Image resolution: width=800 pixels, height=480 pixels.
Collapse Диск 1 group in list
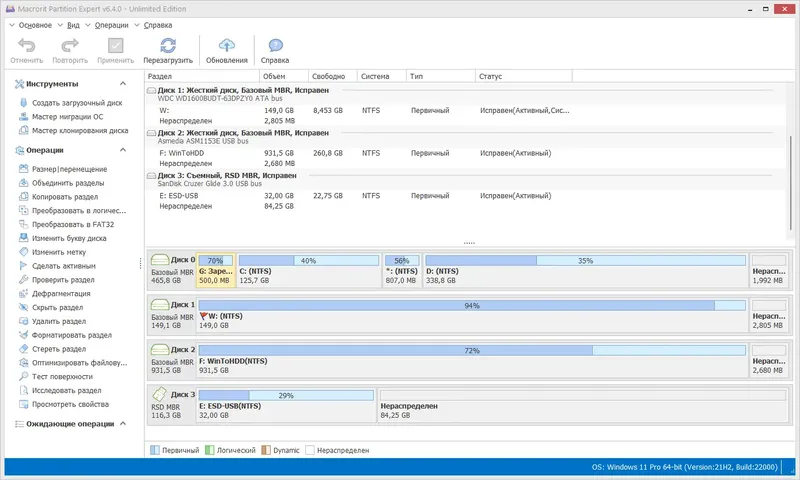[x=152, y=90]
